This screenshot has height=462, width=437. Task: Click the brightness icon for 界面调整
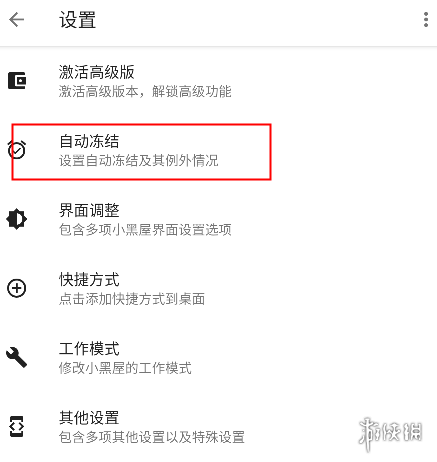pos(17,219)
